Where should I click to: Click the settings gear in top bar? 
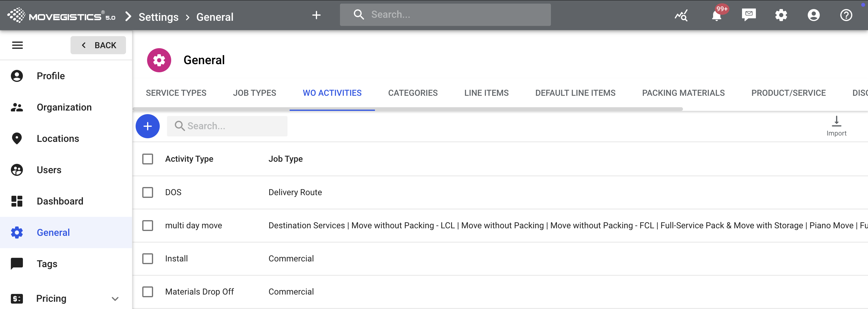[781, 15]
